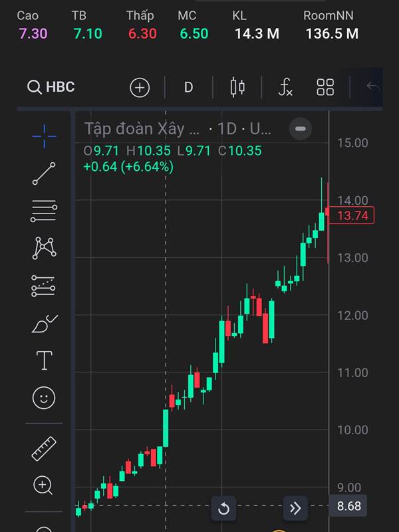Open chart layout grid templates

(x=325, y=87)
